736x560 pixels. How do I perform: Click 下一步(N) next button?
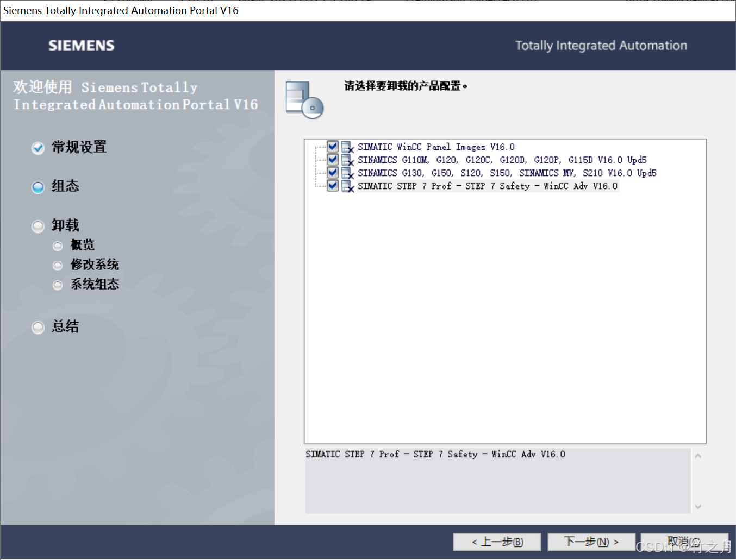point(591,542)
